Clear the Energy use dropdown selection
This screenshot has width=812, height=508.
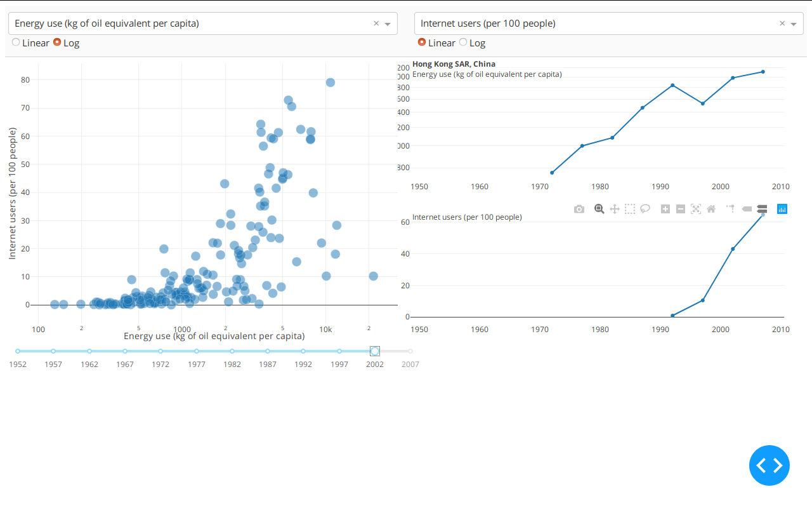376,23
